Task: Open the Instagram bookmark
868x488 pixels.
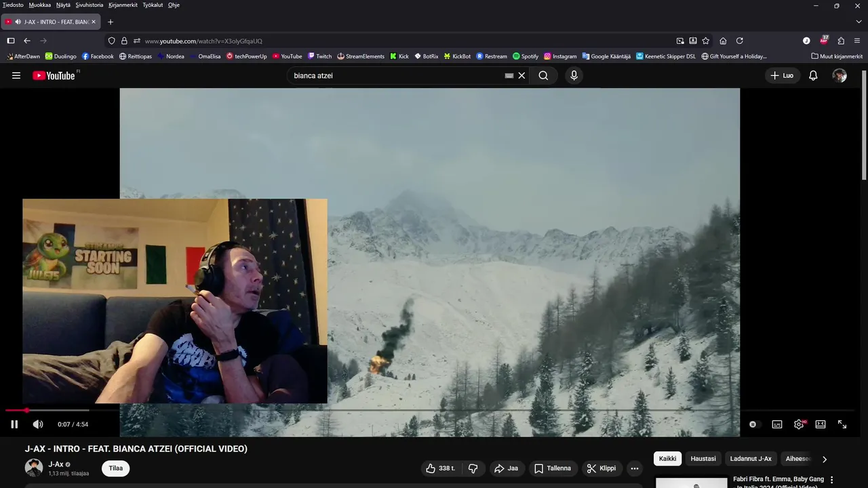Action: pyautogui.click(x=560, y=56)
